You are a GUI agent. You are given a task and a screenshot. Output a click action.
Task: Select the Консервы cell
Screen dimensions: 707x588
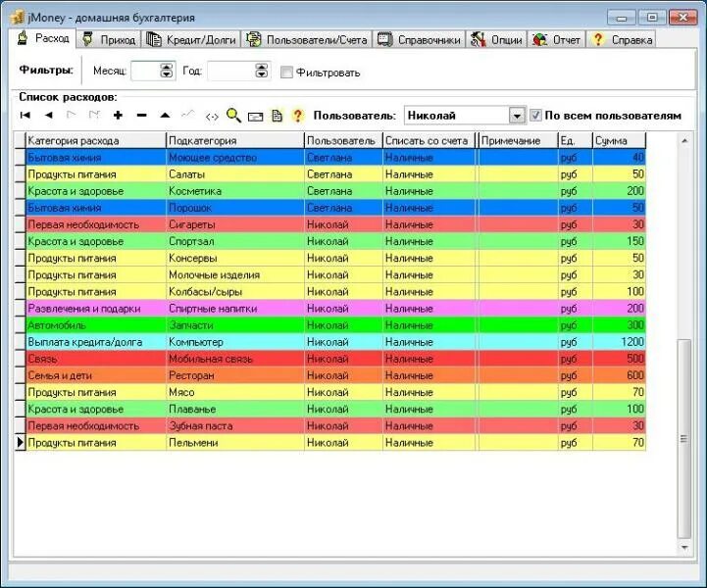point(235,258)
